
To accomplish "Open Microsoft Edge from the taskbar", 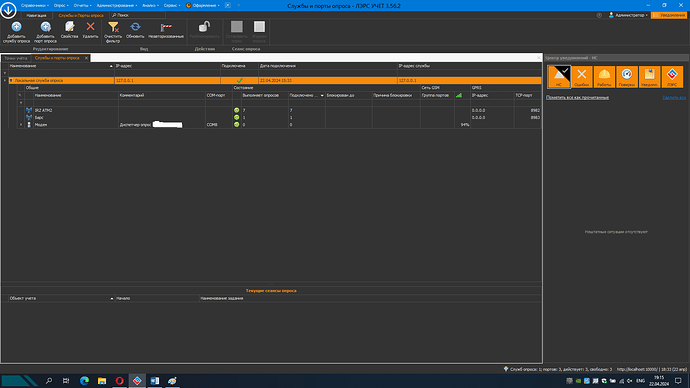I will (84, 381).
